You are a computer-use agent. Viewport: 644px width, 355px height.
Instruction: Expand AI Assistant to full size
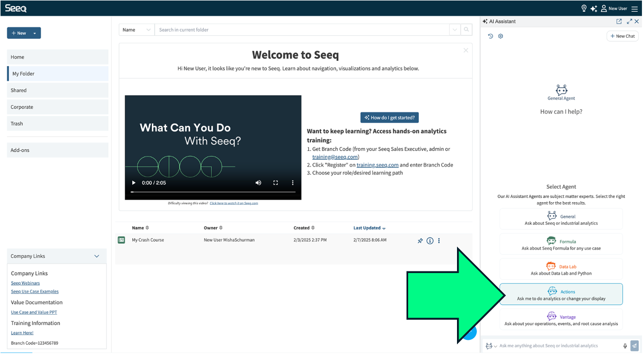(x=629, y=22)
